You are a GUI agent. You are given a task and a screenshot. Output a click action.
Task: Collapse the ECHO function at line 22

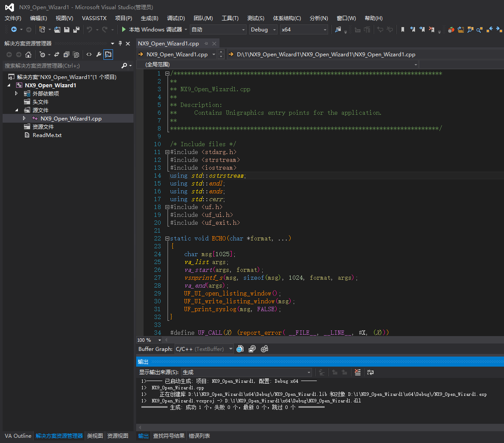point(167,239)
